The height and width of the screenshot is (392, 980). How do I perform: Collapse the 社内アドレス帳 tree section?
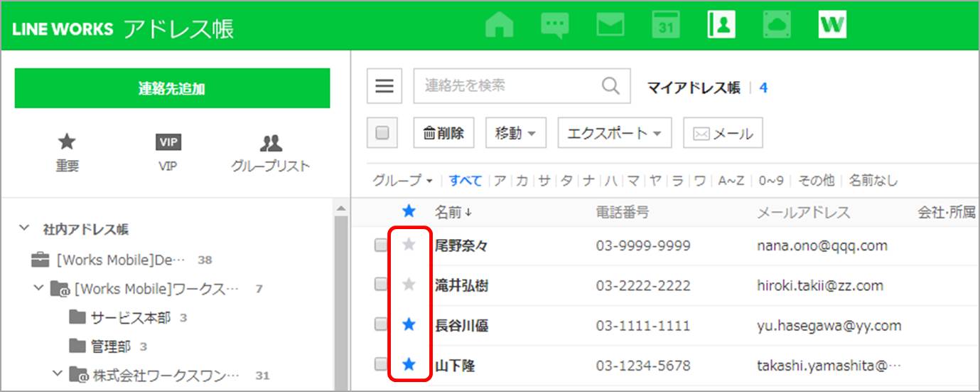click(25, 229)
